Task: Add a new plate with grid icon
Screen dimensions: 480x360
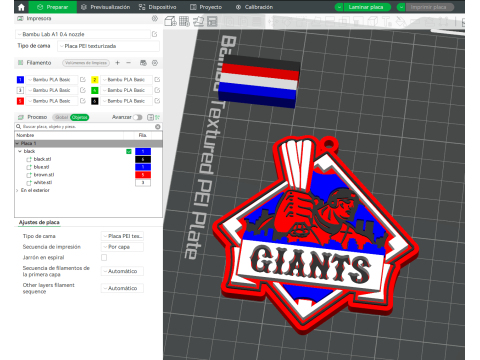Action: pyautogui.click(x=184, y=22)
